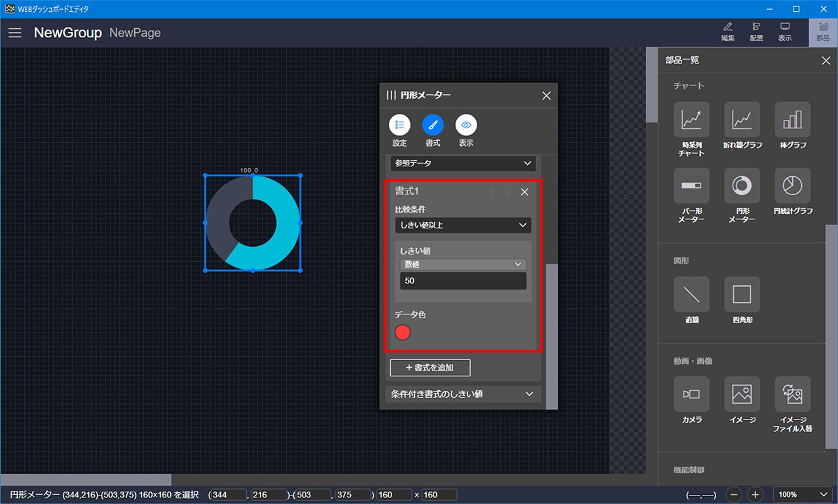
Task: Open the hamburger menu
Action: (x=15, y=33)
